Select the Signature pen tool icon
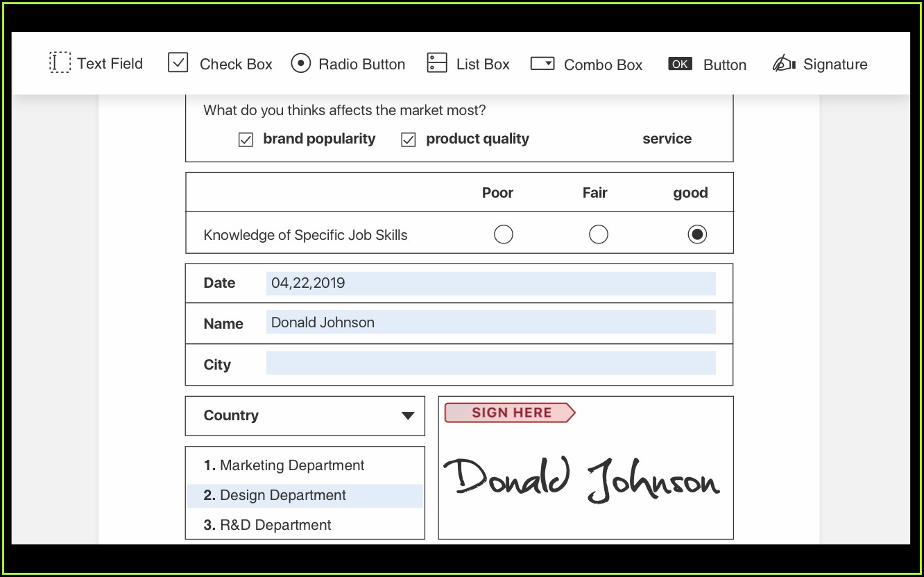Image resolution: width=924 pixels, height=577 pixels. click(x=783, y=64)
